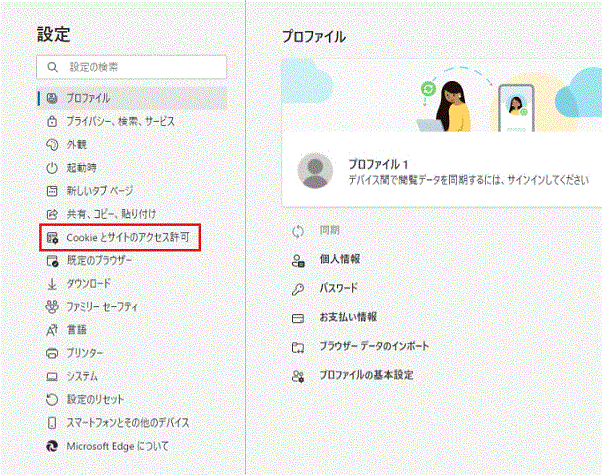Click the ファミリー セーフティ icon

pyautogui.click(x=52, y=307)
